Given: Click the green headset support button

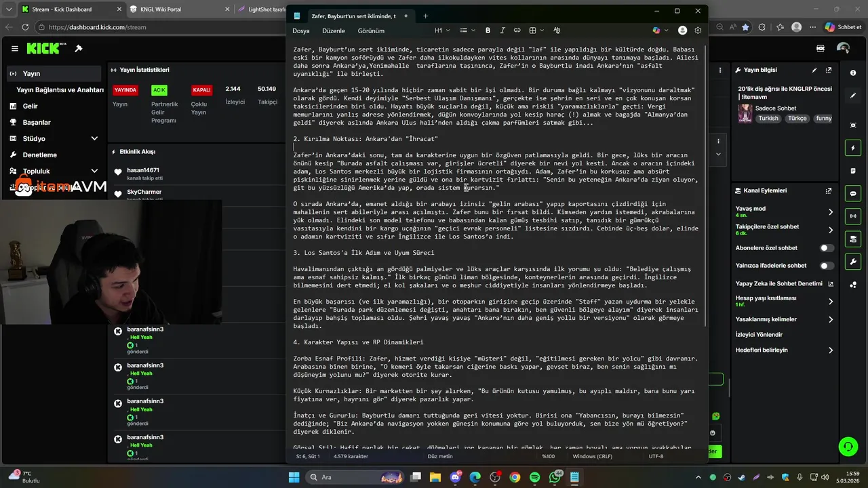Looking at the screenshot, I should pyautogui.click(x=848, y=447).
